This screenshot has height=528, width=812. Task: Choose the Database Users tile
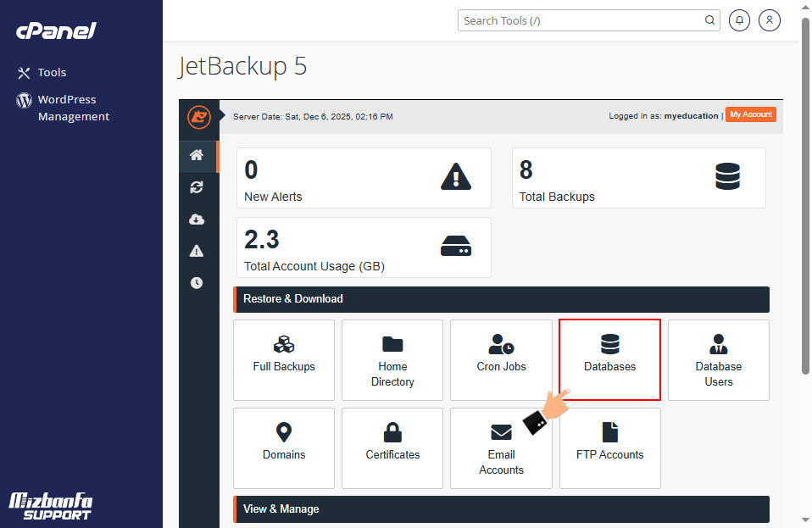[x=718, y=359]
